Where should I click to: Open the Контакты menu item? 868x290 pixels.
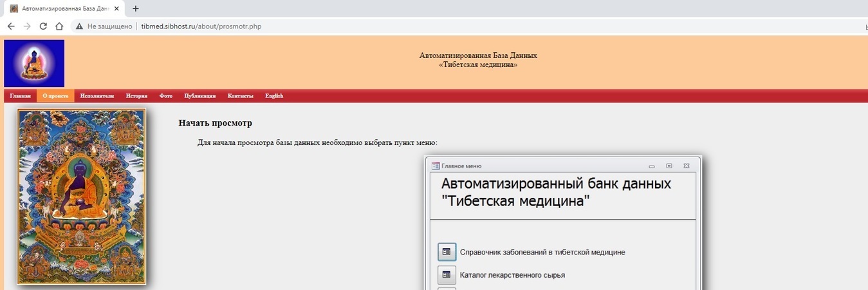tap(241, 96)
